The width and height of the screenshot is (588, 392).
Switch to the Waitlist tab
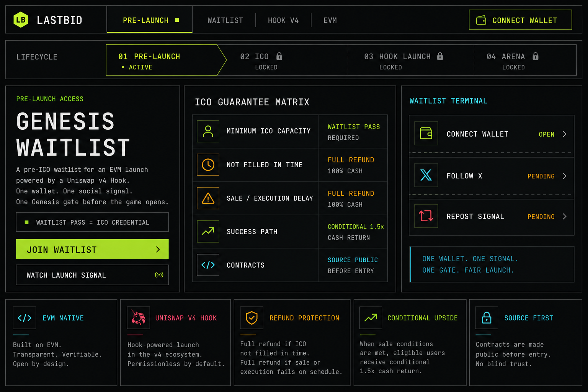tap(225, 20)
